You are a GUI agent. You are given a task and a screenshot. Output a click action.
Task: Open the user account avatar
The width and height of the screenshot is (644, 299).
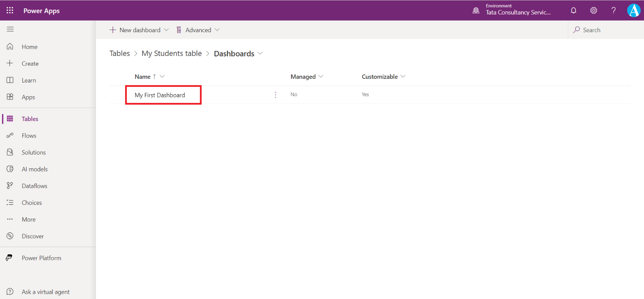pos(634,10)
